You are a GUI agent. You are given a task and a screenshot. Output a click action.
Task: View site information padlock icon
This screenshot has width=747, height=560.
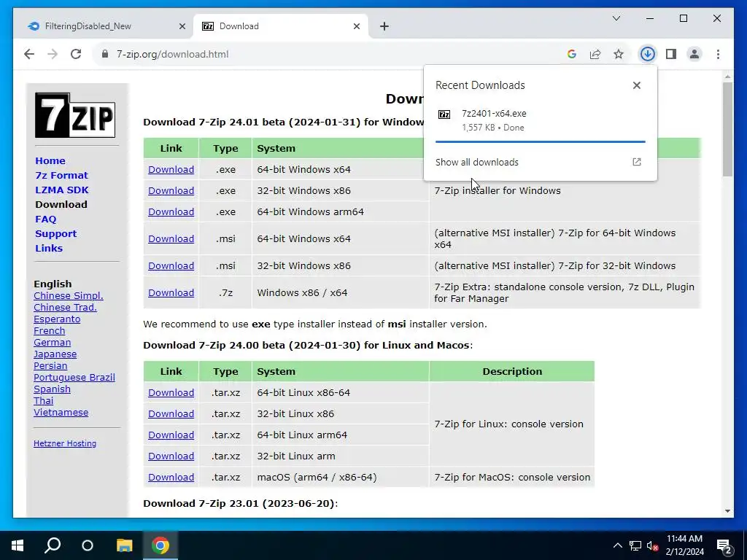click(x=105, y=54)
